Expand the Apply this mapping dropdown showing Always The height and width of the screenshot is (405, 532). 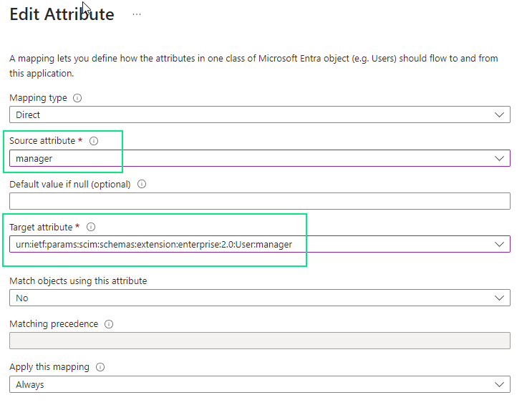[x=499, y=384]
